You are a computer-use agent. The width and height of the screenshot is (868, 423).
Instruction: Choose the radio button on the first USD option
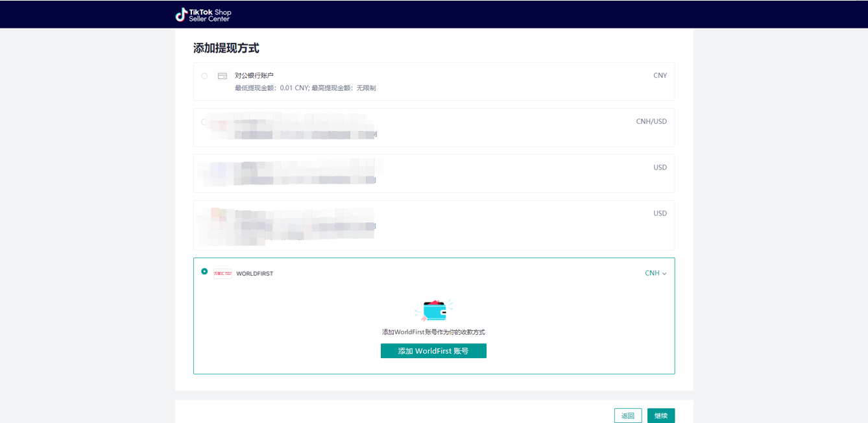pyautogui.click(x=204, y=167)
